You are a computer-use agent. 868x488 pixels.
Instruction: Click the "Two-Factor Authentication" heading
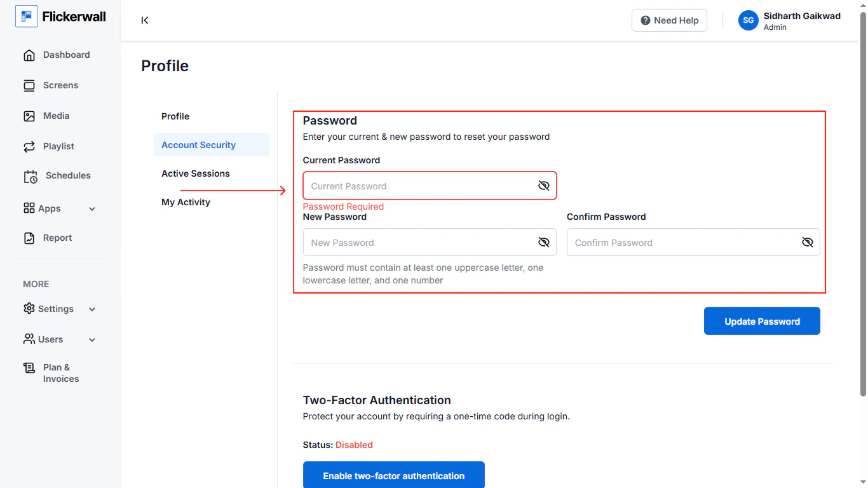[x=377, y=400]
